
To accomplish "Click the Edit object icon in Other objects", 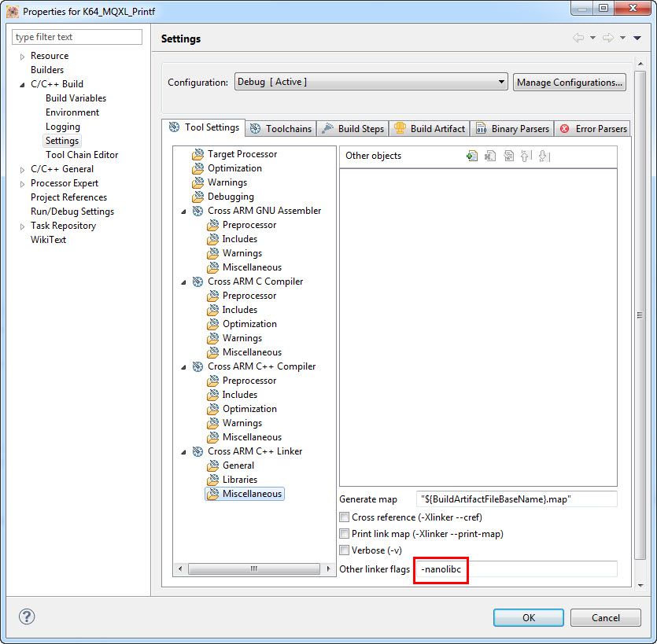I will point(508,156).
